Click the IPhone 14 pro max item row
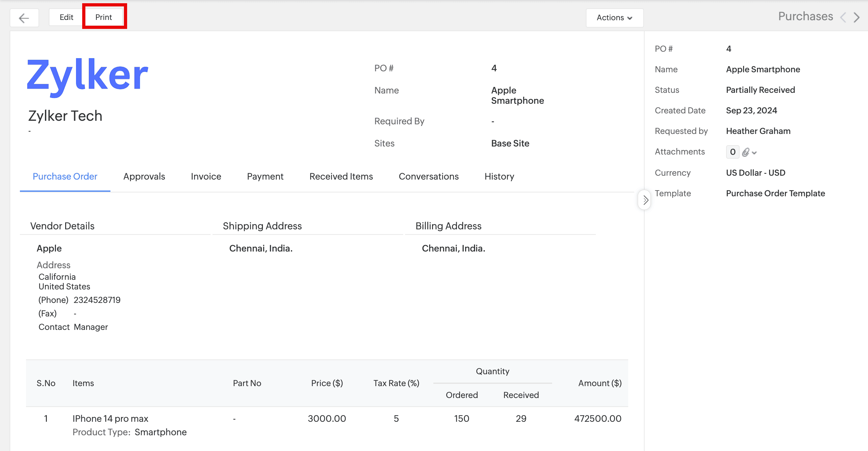The width and height of the screenshot is (868, 451). click(x=110, y=418)
